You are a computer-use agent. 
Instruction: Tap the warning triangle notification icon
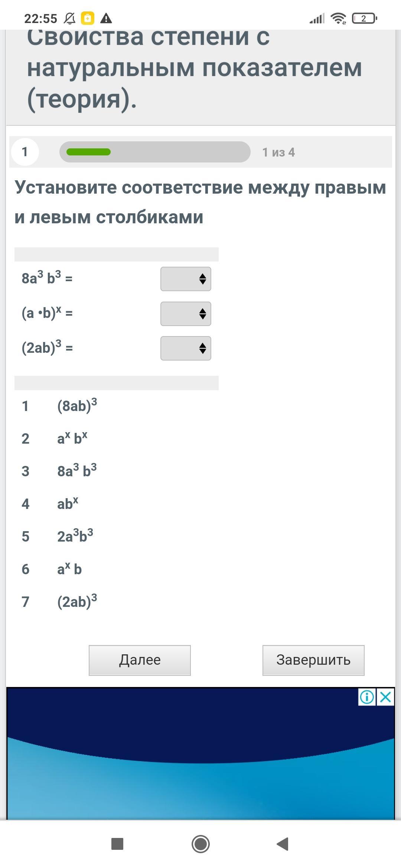pos(106,18)
